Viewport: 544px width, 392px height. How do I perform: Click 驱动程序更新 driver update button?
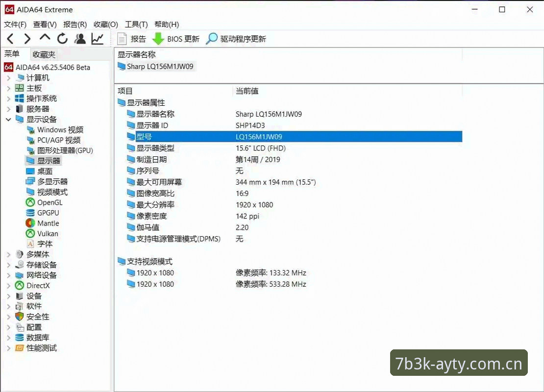(x=236, y=39)
